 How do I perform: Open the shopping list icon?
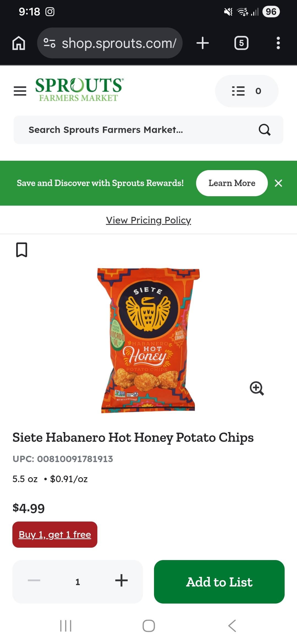click(247, 91)
